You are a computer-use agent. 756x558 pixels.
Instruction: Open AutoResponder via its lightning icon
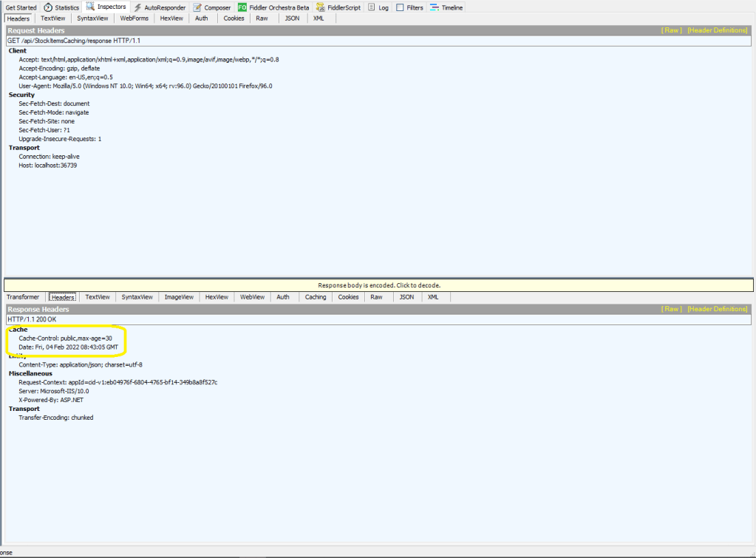point(137,7)
